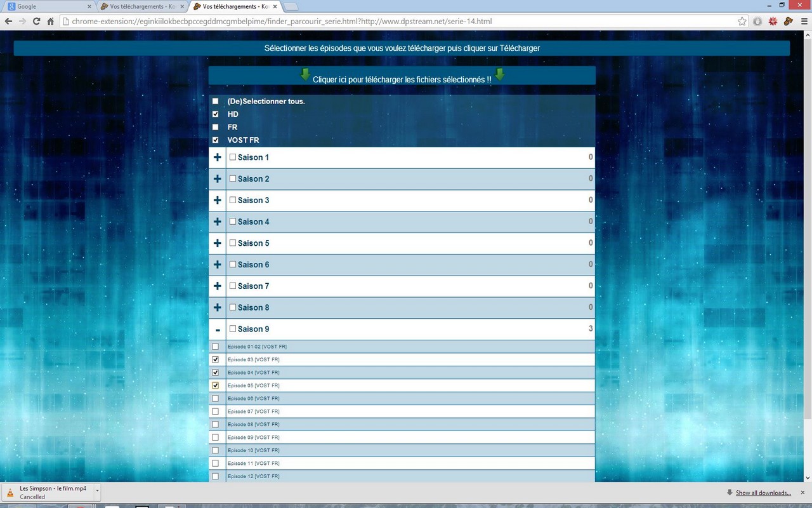Open the Chrome hamburger menu
Viewport: 812px width, 508px height.
pos(804,21)
